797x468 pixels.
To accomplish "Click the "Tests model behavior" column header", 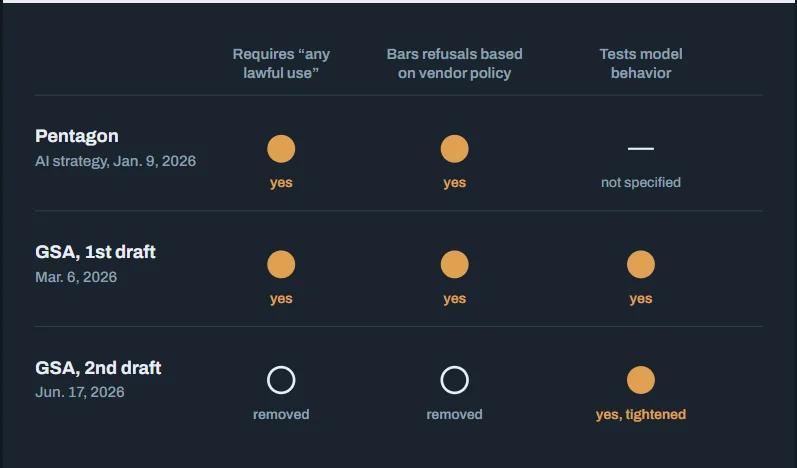I will tap(641, 64).
